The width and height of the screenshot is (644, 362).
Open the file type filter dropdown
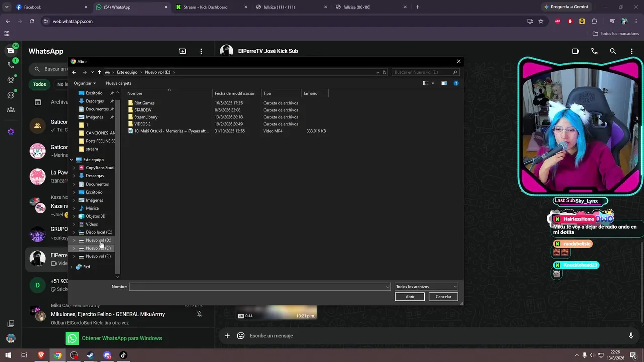[x=426, y=287]
